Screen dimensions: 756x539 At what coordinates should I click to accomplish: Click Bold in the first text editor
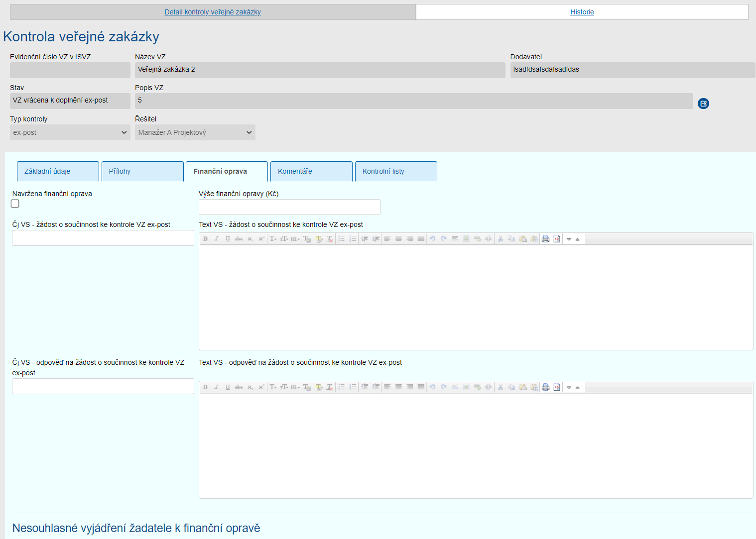tap(205, 239)
